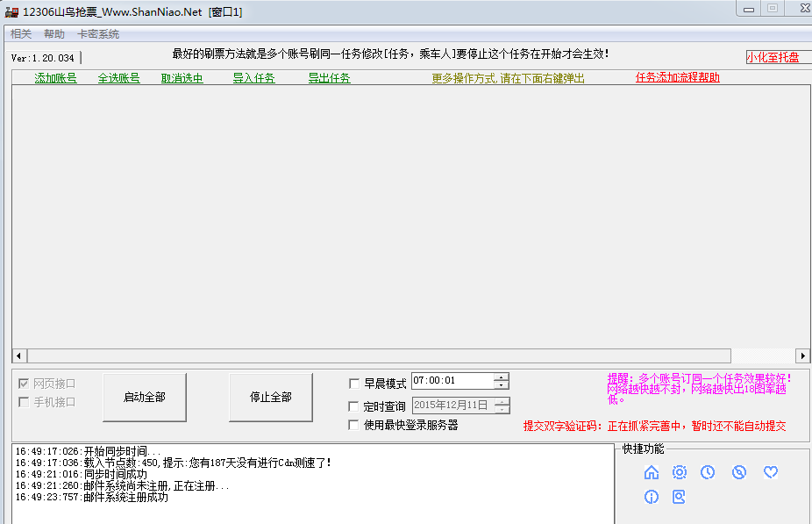Click the 添加账号 link
This screenshot has height=524, width=812.
(55, 78)
